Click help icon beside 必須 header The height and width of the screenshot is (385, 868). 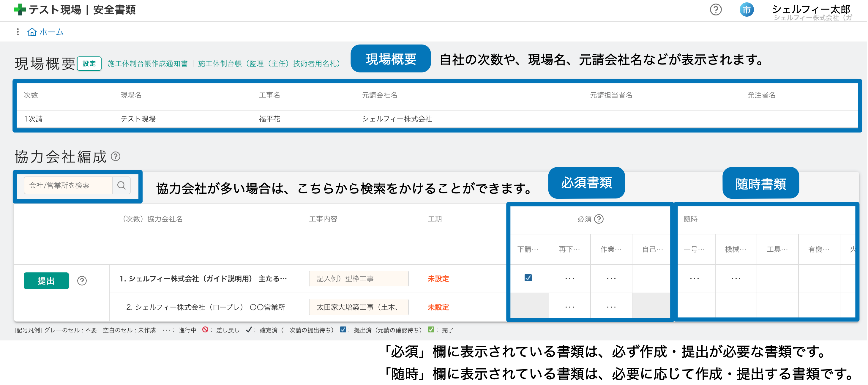point(599,219)
